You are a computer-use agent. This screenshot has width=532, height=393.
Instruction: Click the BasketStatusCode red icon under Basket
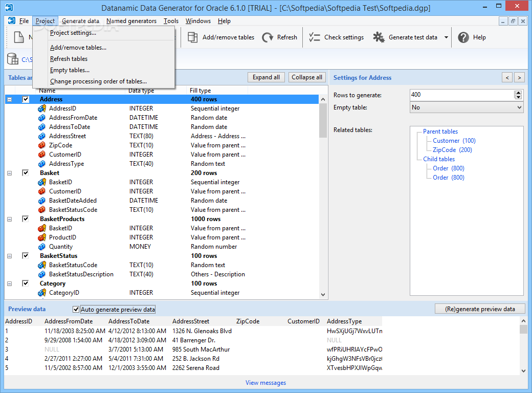(42, 210)
